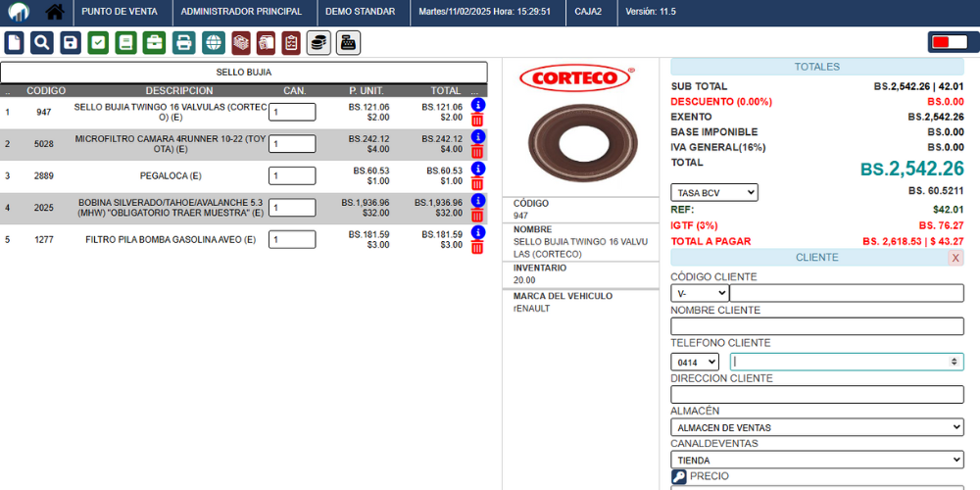Viewport: 980px width, 490px height.
Task: Select ADMINISTRADOR PRINCIPAL in top bar
Action: point(241,11)
